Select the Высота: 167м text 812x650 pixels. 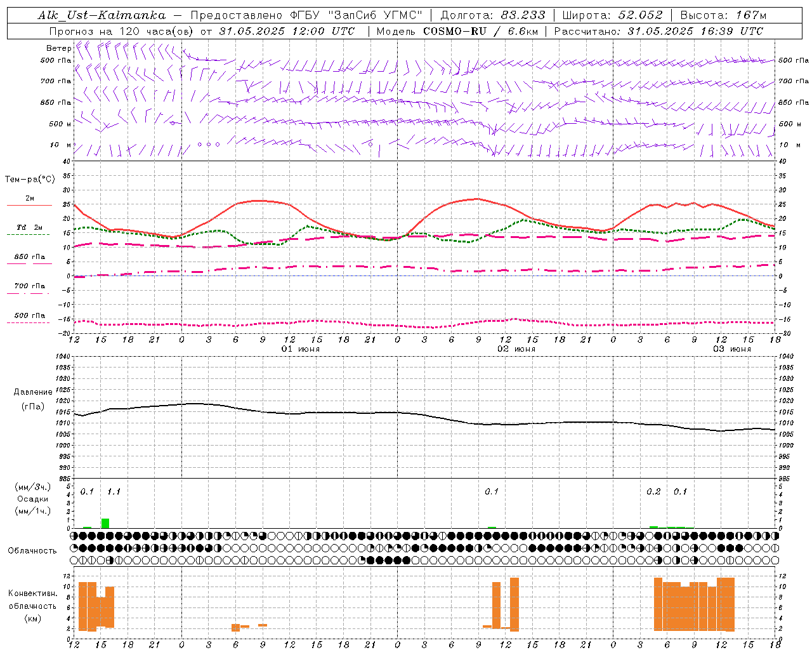click(723, 15)
